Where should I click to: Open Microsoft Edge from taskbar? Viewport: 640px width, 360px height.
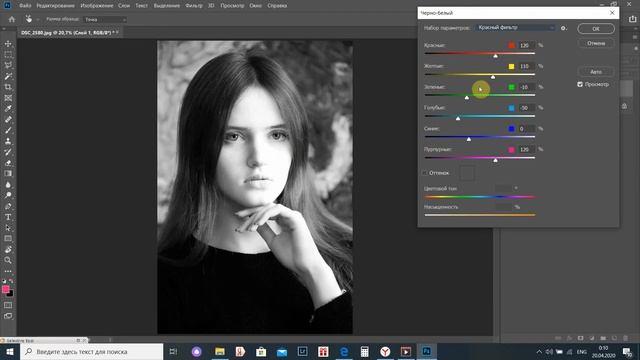(344, 351)
